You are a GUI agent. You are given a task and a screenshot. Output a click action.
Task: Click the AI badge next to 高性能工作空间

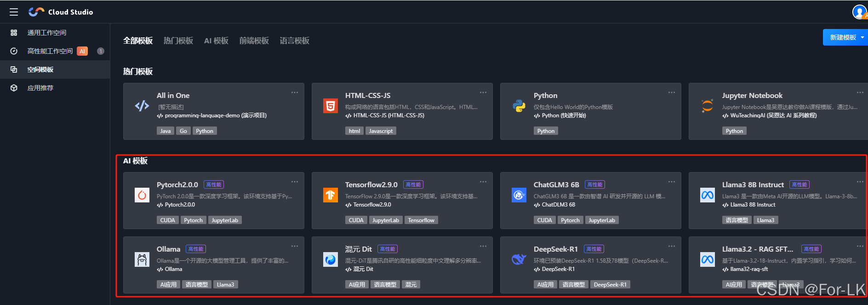coord(82,51)
